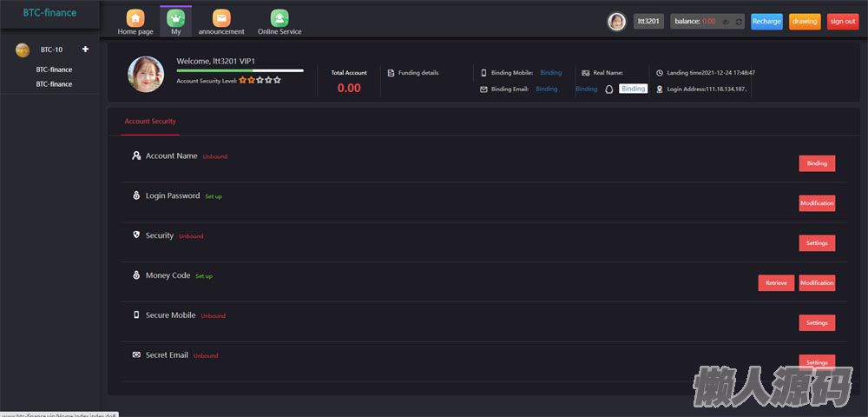The height and width of the screenshot is (417, 868).
Task: Select second BTC-finance sidebar item
Action: pos(54,84)
